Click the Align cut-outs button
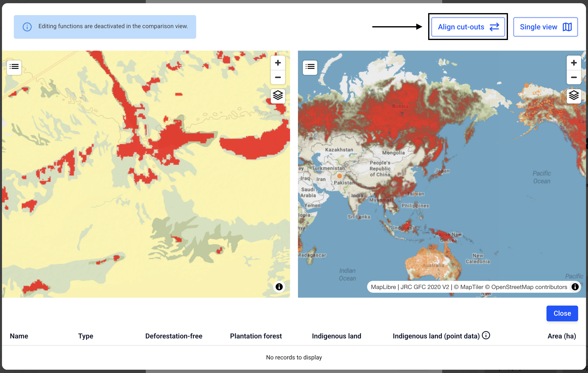Screen dimensions: 588x373 click(468, 27)
